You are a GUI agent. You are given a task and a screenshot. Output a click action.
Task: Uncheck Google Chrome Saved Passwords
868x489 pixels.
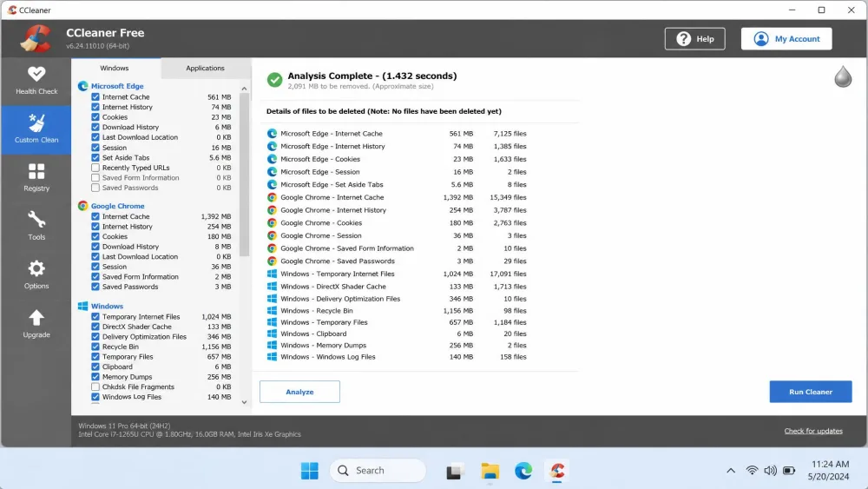[95, 287]
